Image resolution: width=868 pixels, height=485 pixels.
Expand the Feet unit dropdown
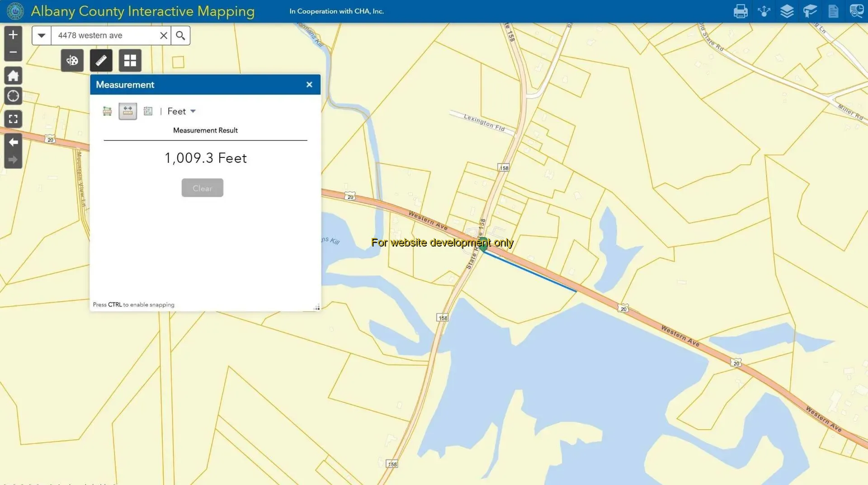click(x=181, y=111)
